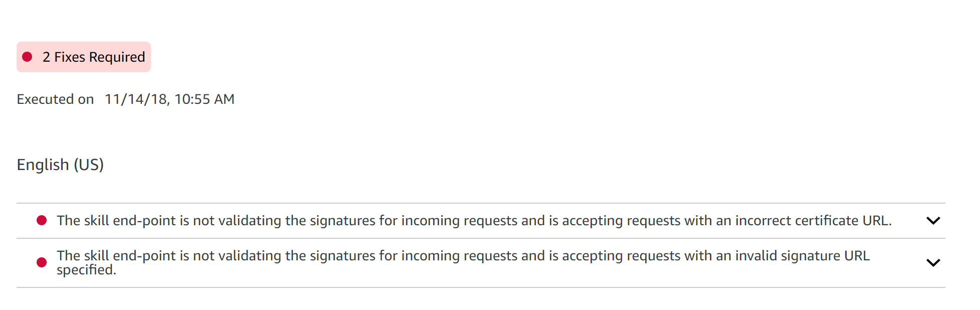
Task: Click the red status dot inside the Fixes Required badge
Action: click(x=28, y=57)
